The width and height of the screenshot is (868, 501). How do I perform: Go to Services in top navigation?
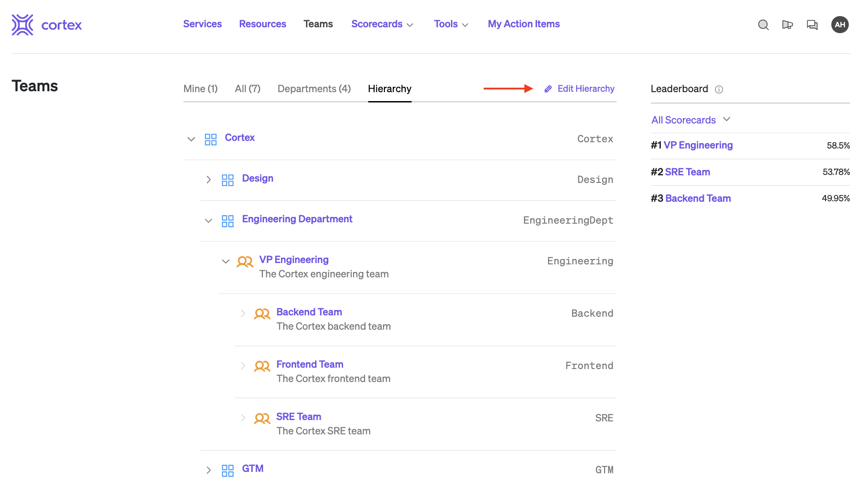[202, 24]
